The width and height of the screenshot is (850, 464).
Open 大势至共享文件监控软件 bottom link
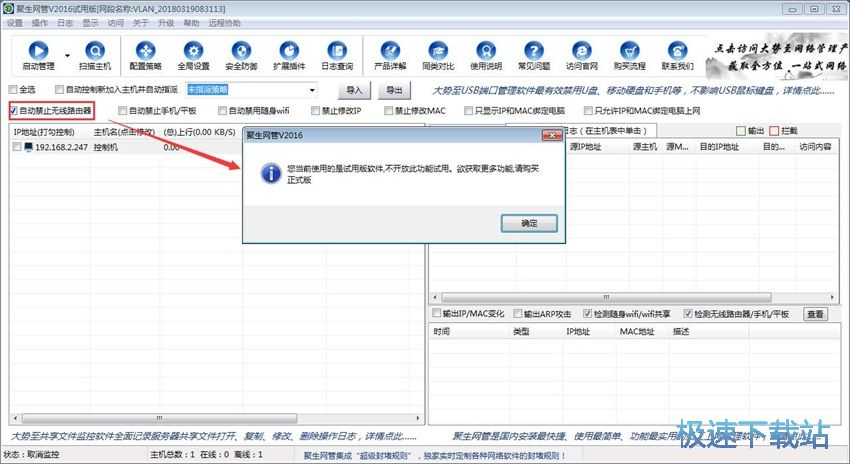click(214, 436)
